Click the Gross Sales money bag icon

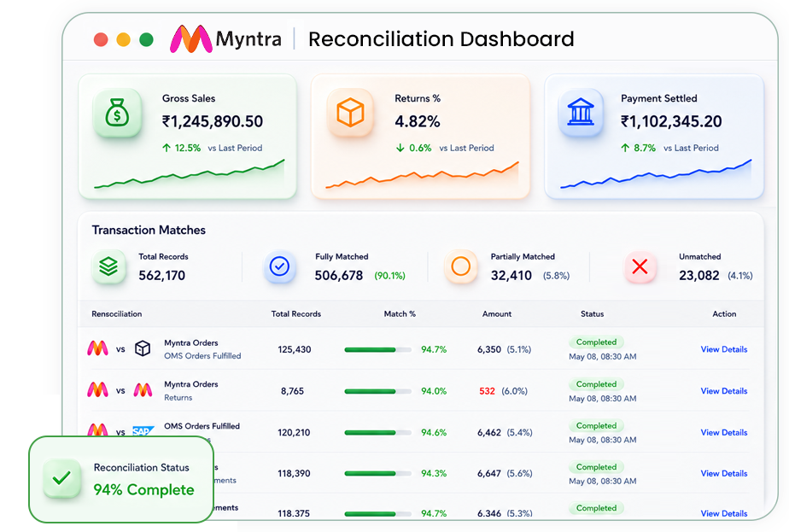click(x=117, y=112)
